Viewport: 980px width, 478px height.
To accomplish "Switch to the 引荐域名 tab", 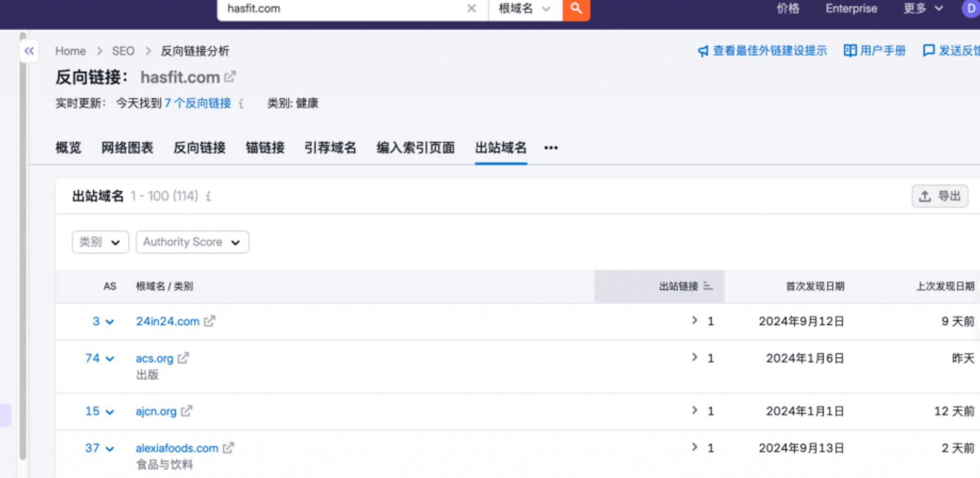I will (330, 148).
